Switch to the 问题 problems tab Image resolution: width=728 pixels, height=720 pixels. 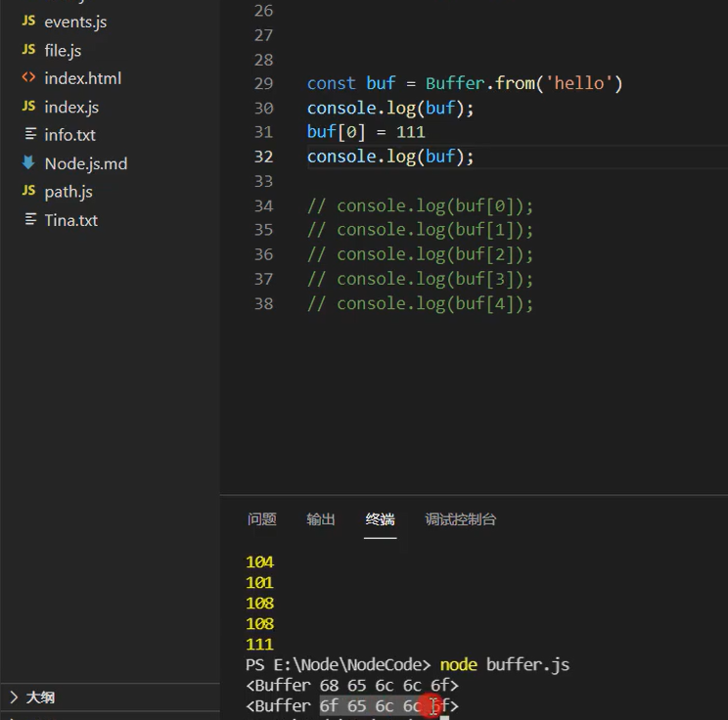click(x=262, y=519)
